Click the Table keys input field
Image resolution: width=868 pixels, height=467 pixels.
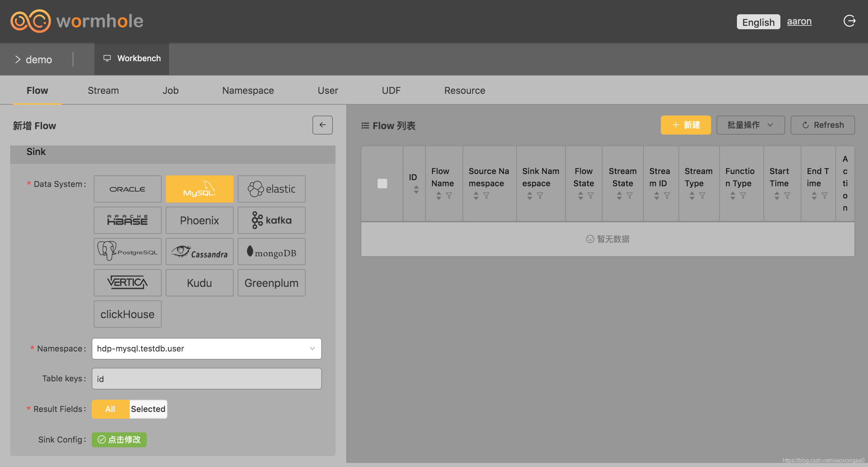[206, 379]
